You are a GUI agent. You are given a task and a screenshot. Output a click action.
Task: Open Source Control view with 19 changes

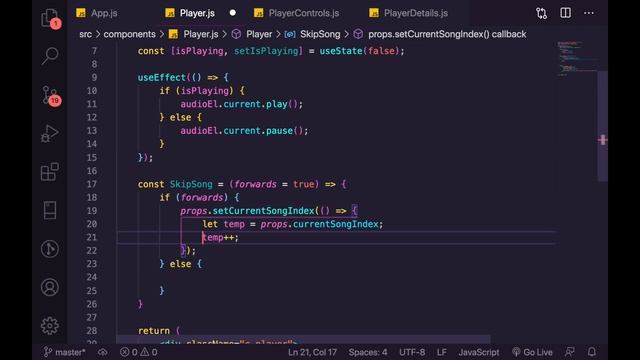pos(51,96)
